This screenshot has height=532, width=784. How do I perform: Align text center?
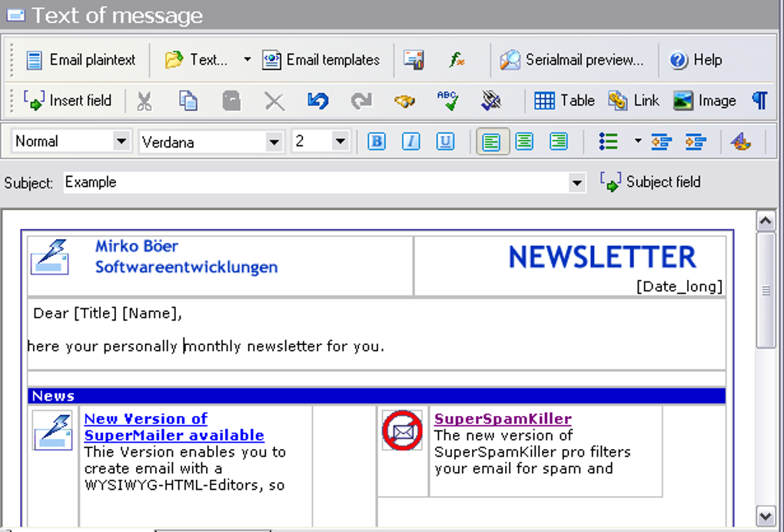(524, 141)
